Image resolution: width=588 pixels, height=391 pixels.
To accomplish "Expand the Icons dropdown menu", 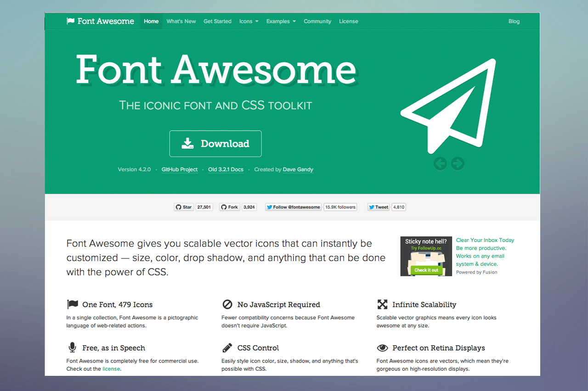I will coord(249,21).
